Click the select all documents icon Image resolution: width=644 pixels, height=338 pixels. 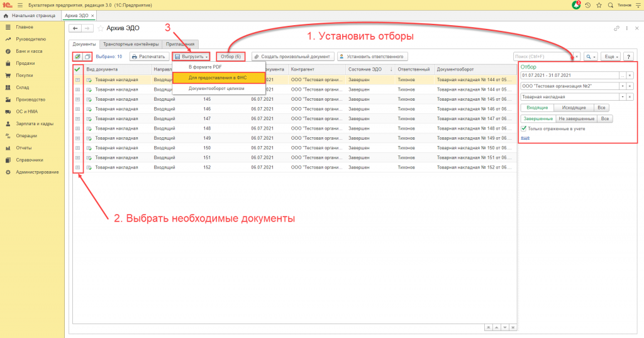pyautogui.click(x=77, y=57)
